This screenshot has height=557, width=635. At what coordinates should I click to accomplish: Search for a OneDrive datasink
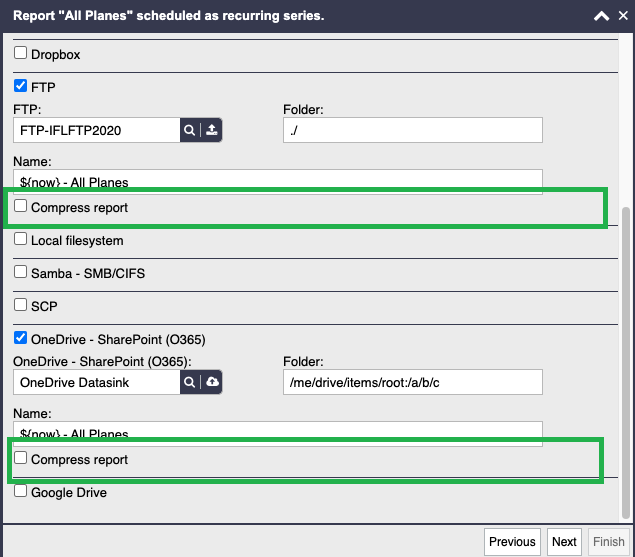pyautogui.click(x=189, y=382)
